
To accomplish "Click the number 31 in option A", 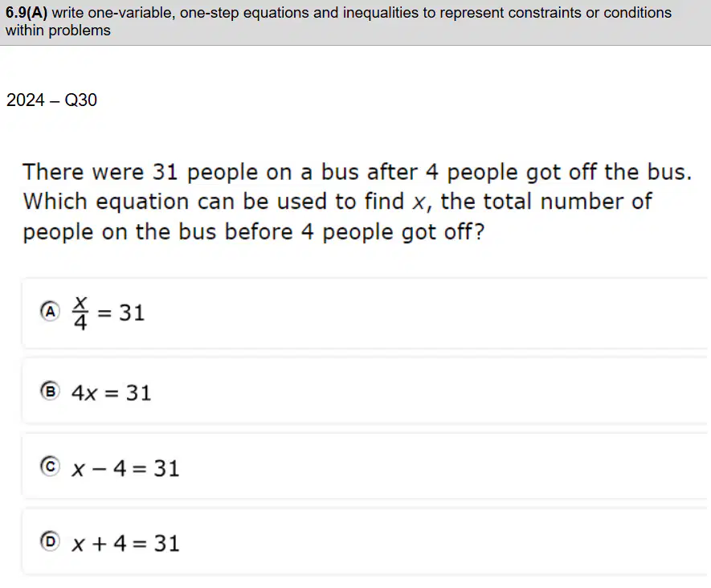I will pos(132,312).
